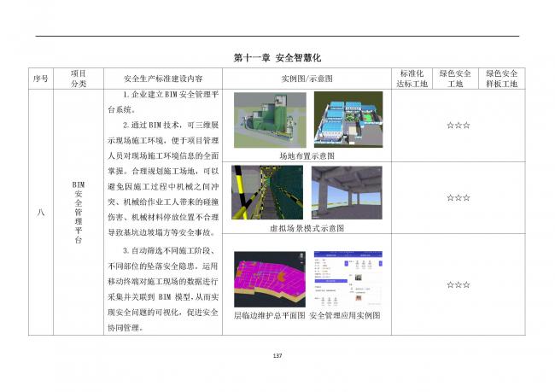Image resolution: width=555 pixels, height=392 pixels.
Task: Select the vertical BIM安全管理平台 category cell
Action: [78, 213]
